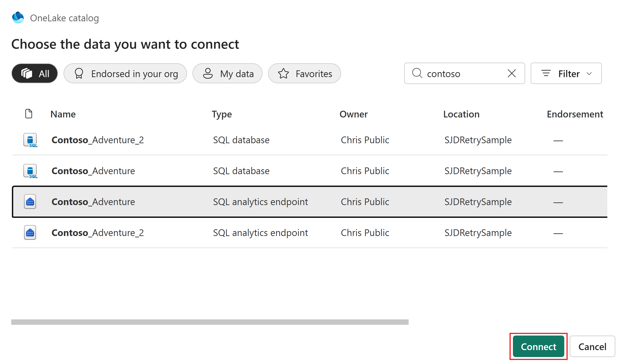
Task: Click the horizontal scrollbar at the bottom
Action: 209,322
